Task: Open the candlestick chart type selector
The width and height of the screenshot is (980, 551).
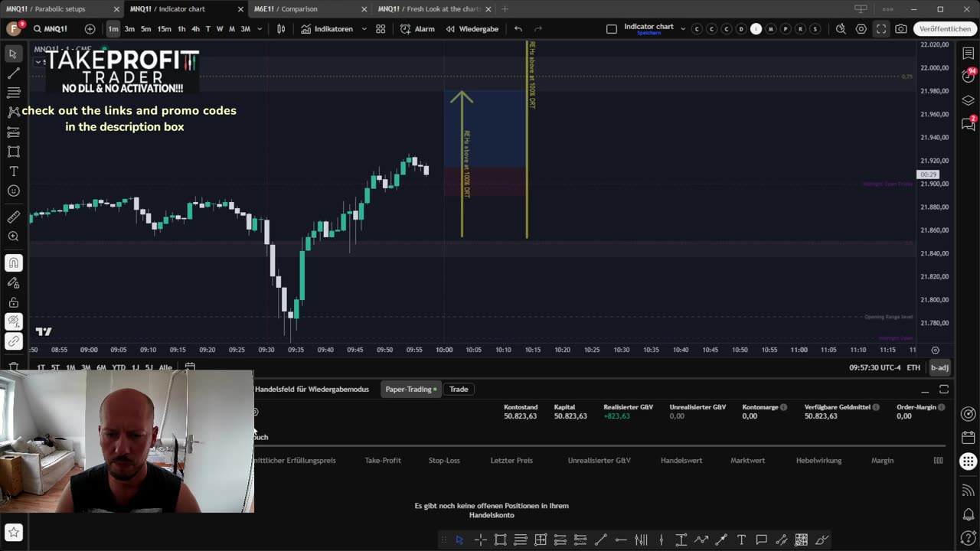Action: (x=281, y=29)
